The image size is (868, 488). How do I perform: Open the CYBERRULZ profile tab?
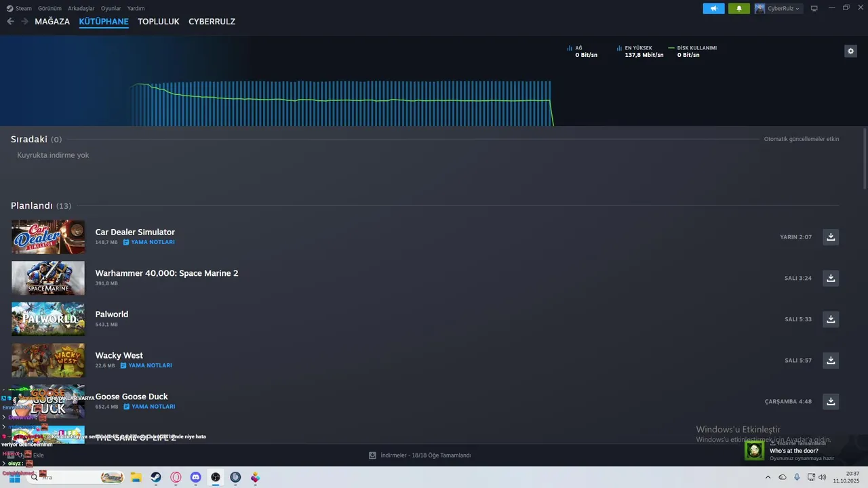pos(212,22)
